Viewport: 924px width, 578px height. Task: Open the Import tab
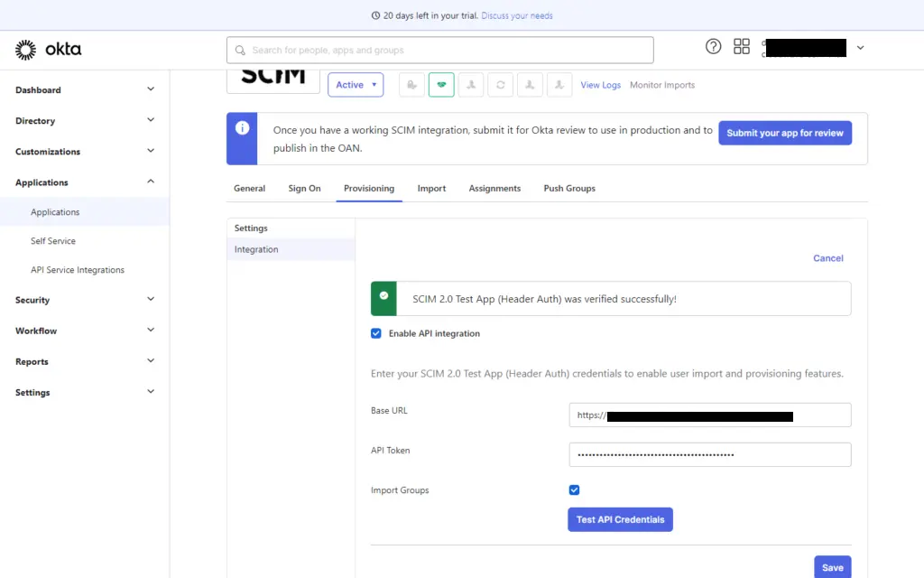[x=431, y=189]
